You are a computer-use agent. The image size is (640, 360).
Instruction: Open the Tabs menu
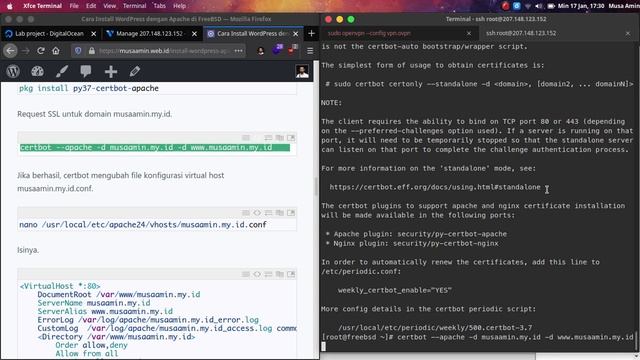[x=160, y=6]
